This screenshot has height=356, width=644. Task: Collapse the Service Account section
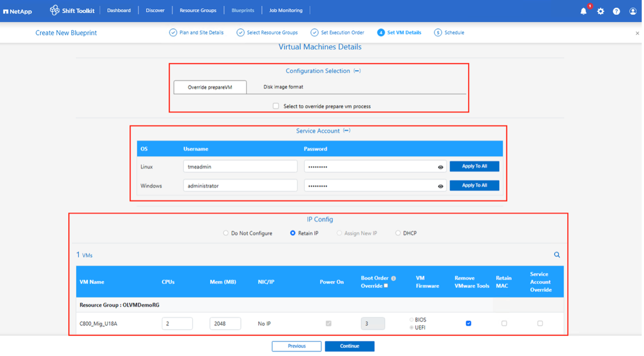tap(347, 131)
